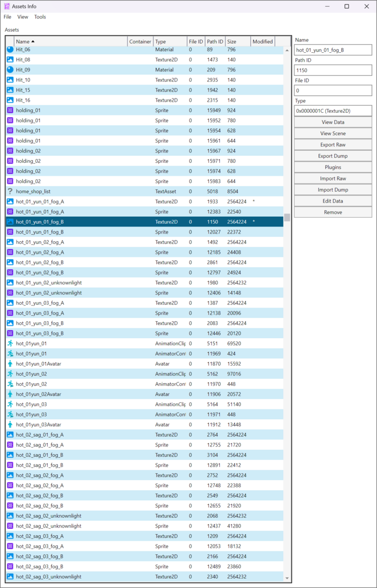Select the holding_01 row with Path ID 15954
Screen dimensions: 377x588
click(x=145, y=131)
